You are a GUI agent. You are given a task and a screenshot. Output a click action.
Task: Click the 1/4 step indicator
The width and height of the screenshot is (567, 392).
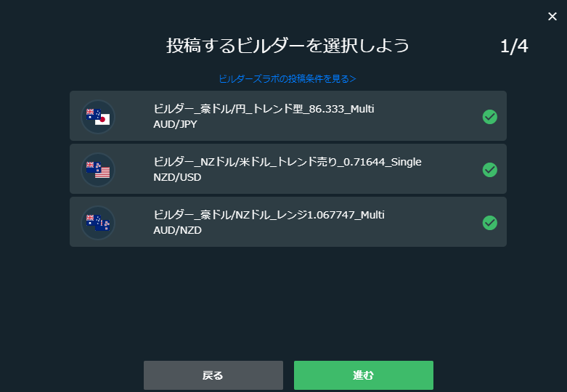(514, 46)
